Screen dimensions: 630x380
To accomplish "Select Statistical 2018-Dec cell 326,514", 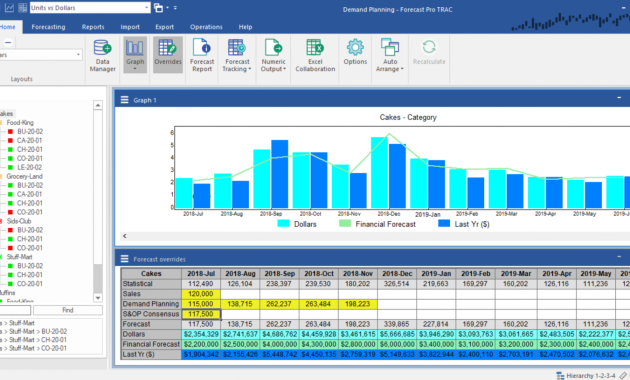I will (x=397, y=284).
